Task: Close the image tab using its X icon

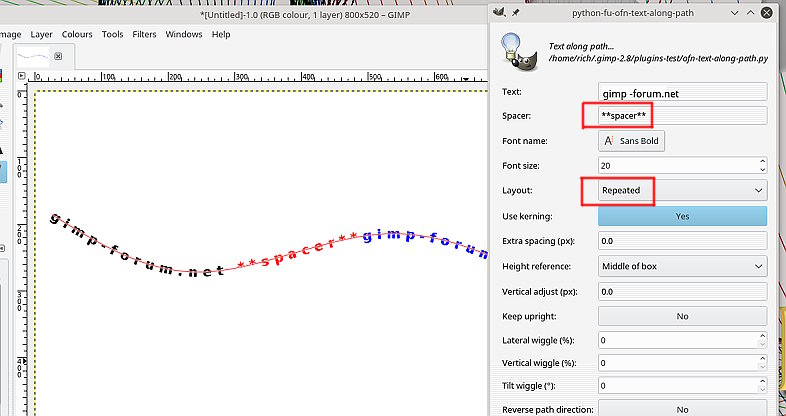Action: 58,56
